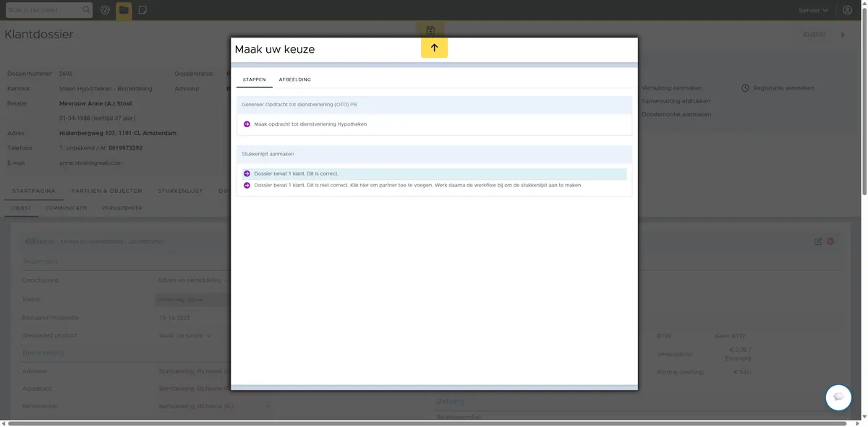Switch to the Afbeelding tab

[295, 79]
